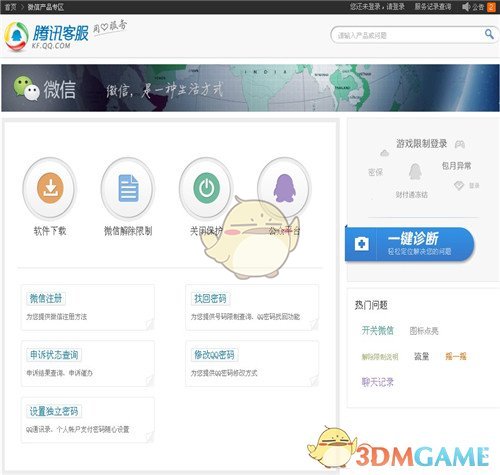Open 开关微信 hot question

pos(378,330)
